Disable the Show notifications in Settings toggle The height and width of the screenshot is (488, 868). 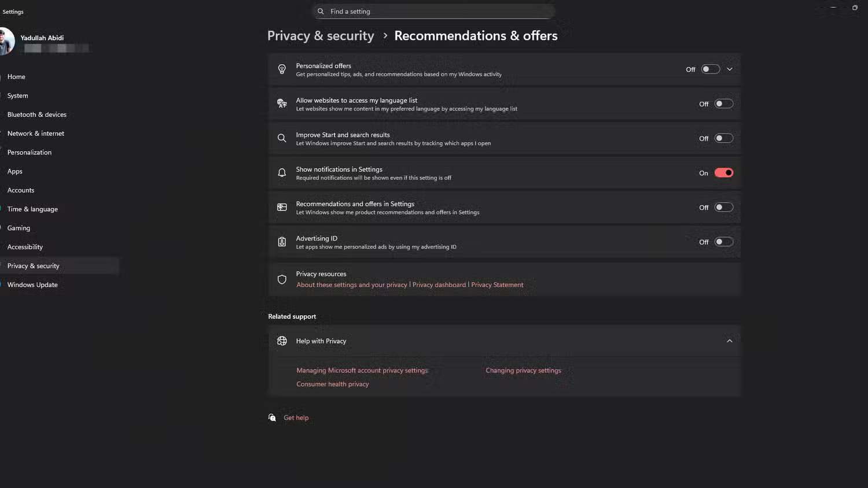(x=723, y=172)
